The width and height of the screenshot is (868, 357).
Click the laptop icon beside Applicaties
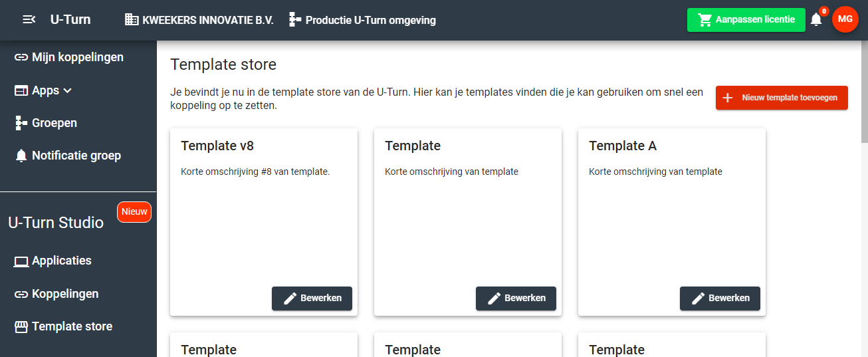pos(21,261)
